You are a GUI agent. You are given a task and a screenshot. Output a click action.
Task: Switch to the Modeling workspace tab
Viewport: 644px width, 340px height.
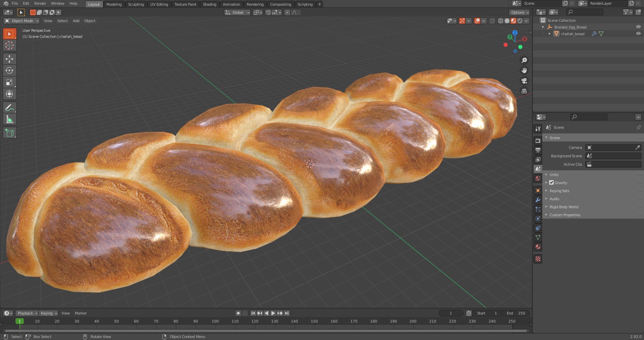pyautogui.click(x=114, y=4)
